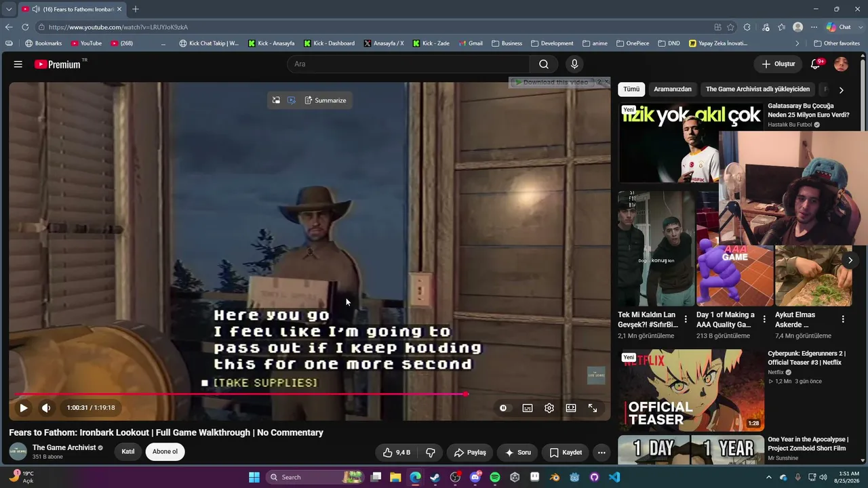Select the Tümü filter chip

coord(631,89)
